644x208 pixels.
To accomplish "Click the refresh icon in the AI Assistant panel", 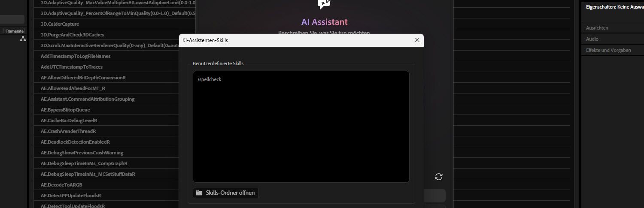I will (438, 177).
